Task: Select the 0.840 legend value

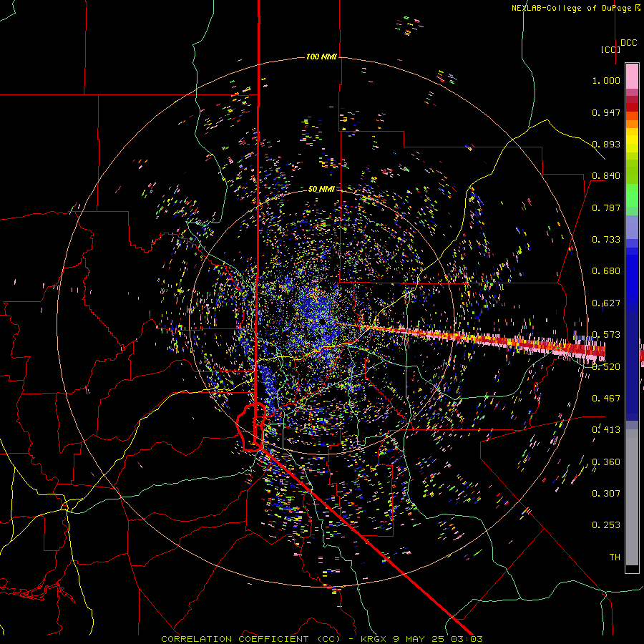Action: [x=606, y=176]
